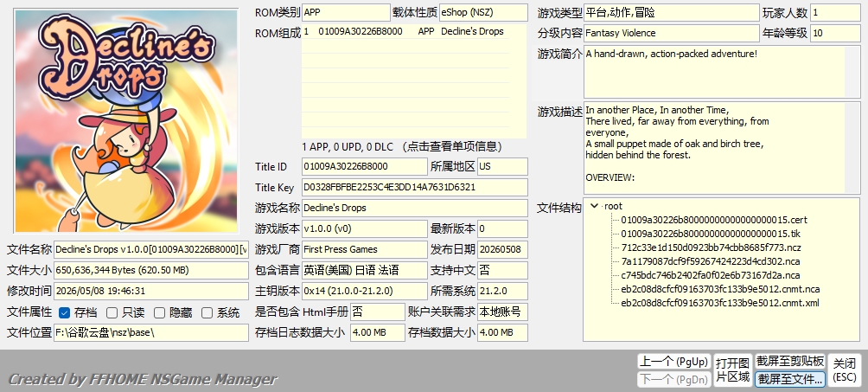Select 712c33e1d150d0923bb74cbb8685f773.ncz file
This screenshot has height=392, width=868.
click(711, 247)
